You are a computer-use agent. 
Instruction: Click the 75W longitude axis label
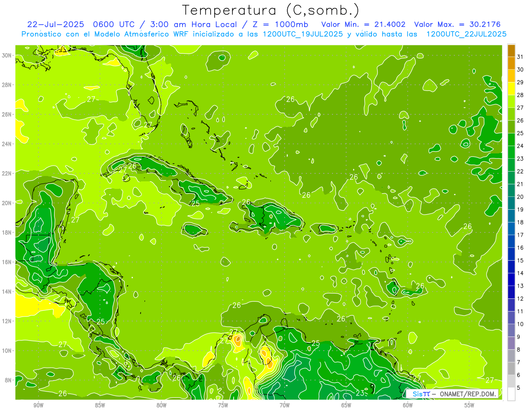[223, 405]
